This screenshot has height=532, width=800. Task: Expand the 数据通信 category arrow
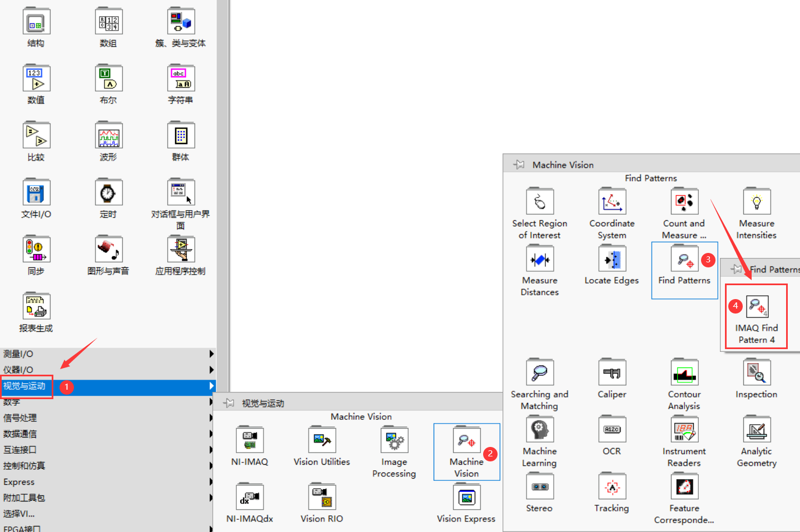click(211, 434)
